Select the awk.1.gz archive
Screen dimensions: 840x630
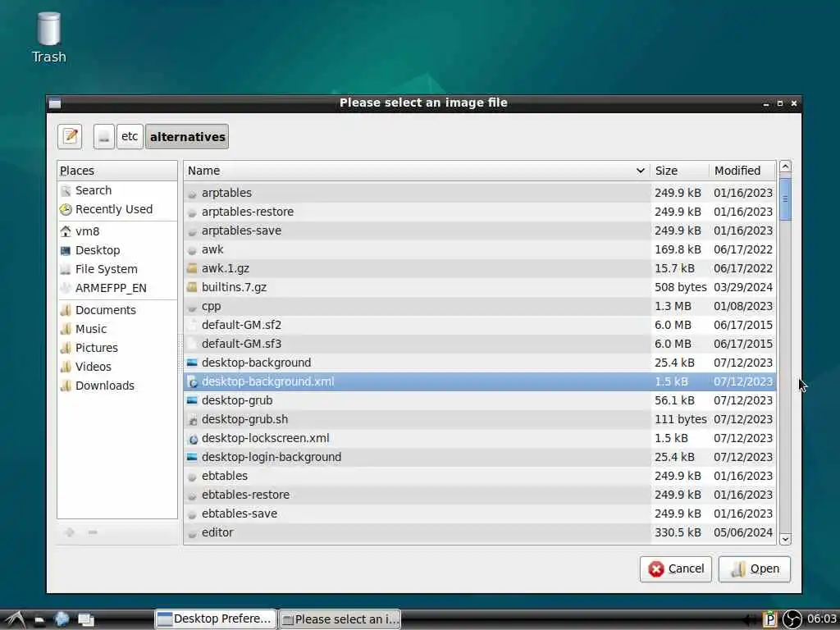(479, 268)
